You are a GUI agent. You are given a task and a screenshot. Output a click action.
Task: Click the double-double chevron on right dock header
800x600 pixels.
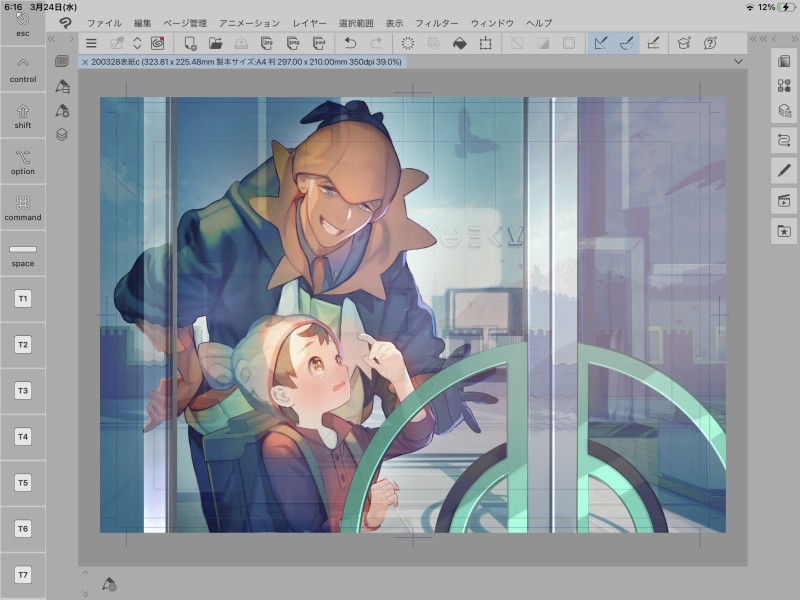[x=758, y=39]
